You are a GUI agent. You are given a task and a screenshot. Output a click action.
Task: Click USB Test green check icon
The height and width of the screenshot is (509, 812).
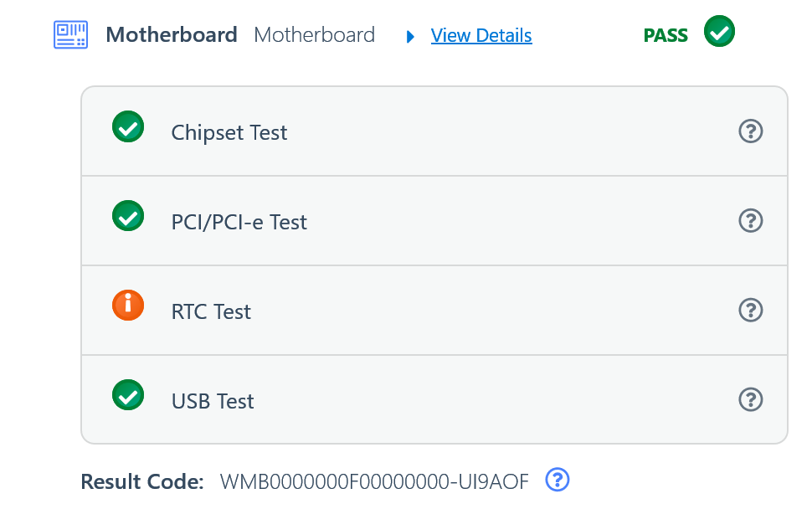(x=128, y=395)
